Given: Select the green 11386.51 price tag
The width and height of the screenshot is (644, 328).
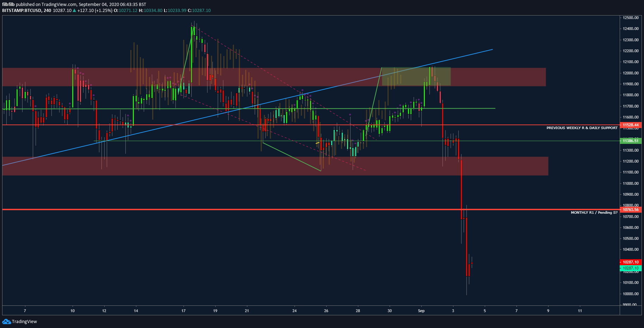Looking at the screenshot, I should [631, 141].
